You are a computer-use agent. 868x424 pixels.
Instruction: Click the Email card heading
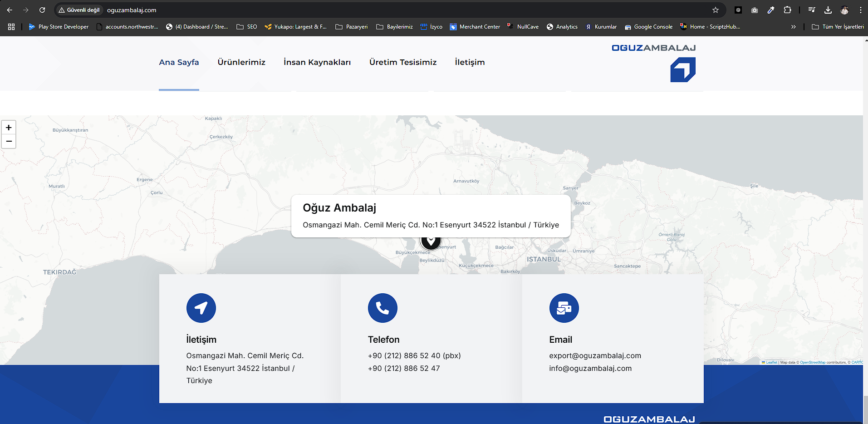click(561, 340)
